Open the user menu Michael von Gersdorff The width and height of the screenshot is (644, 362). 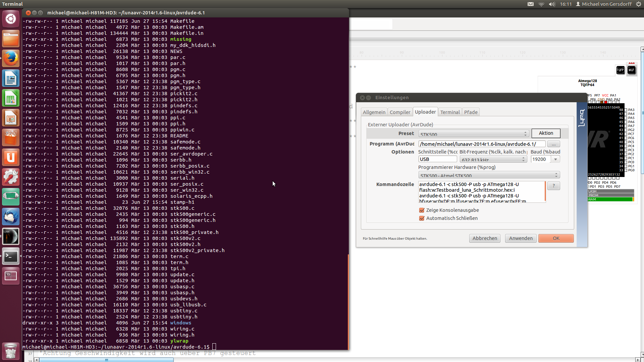click(604, 4)
